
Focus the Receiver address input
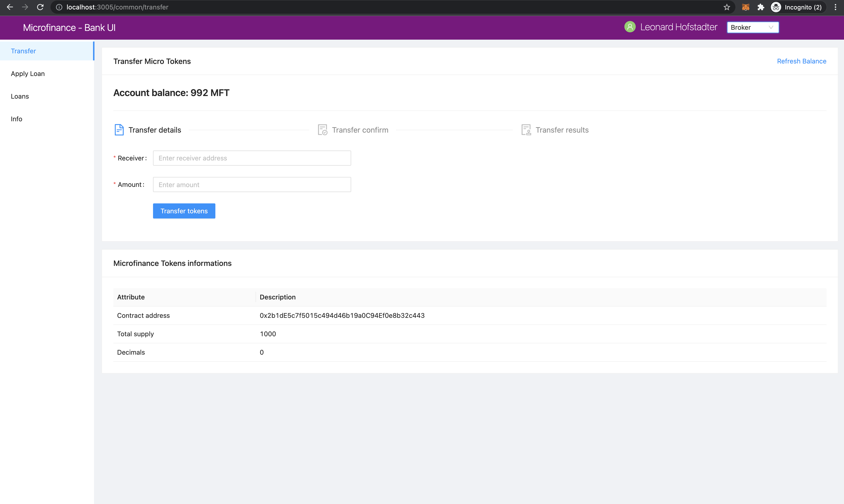pyautogui.click(x=252, y=158)
